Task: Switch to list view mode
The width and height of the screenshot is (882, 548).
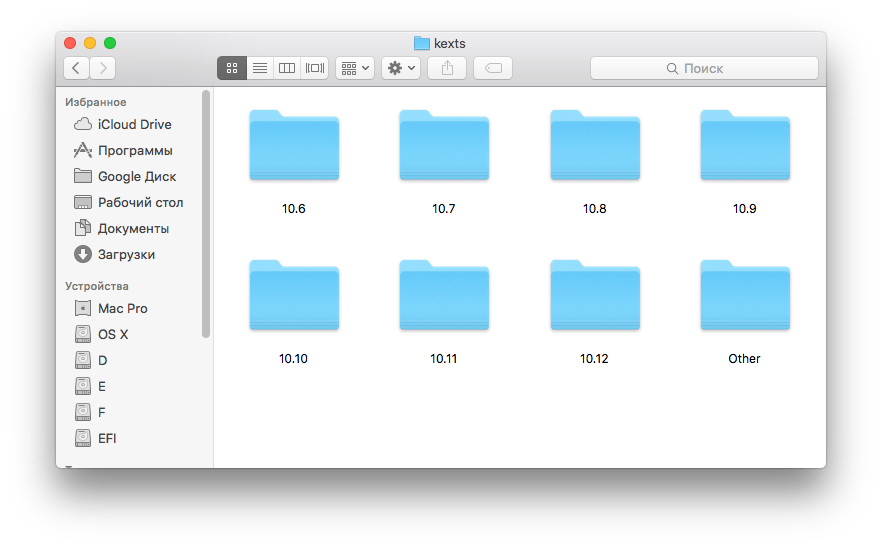Action: coord(259,68)
